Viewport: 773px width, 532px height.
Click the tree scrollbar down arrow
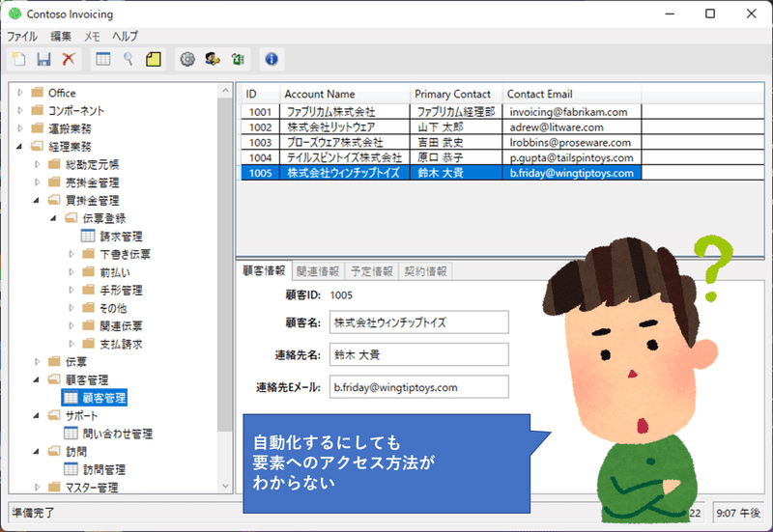(225, 487)
